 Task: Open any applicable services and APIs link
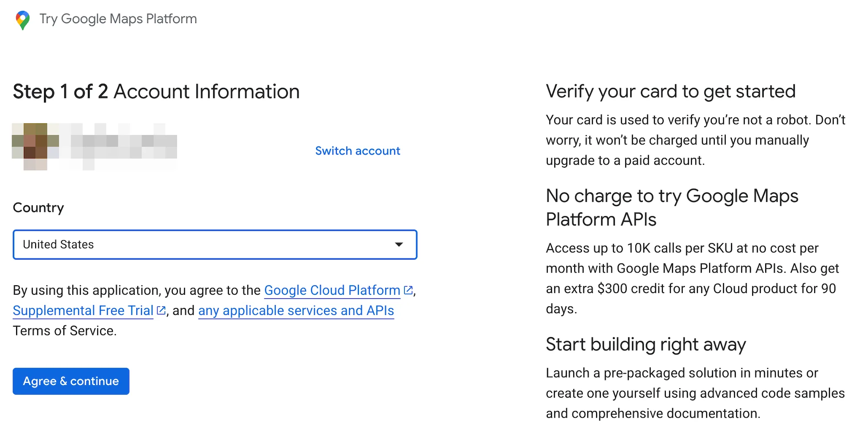pos(296,310)
